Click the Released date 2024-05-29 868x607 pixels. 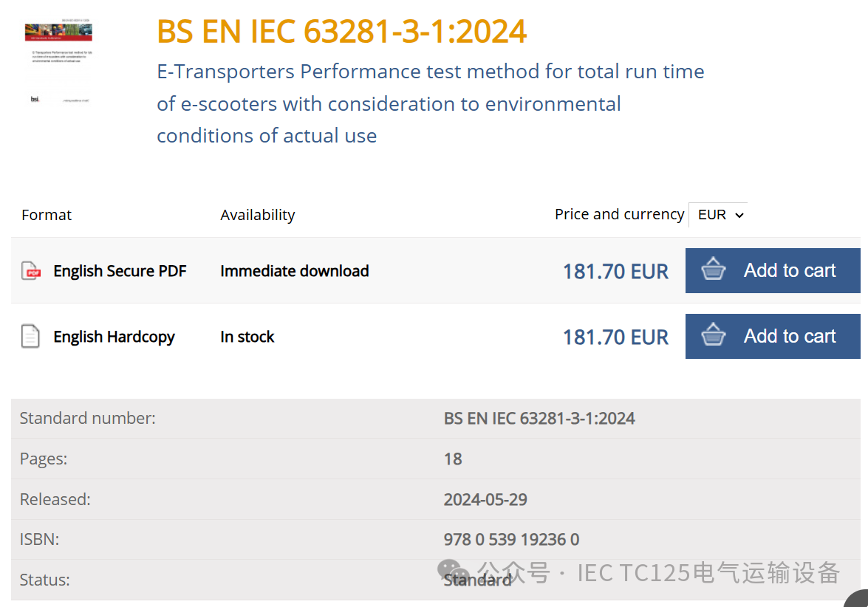[x=485, y=499]
